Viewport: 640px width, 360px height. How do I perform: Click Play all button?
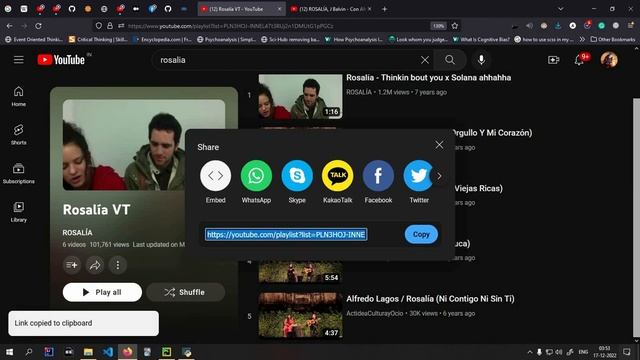coord(102,292)
